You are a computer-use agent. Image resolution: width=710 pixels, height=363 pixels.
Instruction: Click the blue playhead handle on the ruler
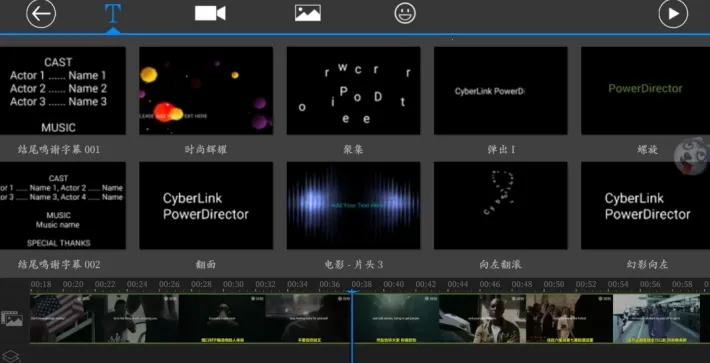(352, 291)
